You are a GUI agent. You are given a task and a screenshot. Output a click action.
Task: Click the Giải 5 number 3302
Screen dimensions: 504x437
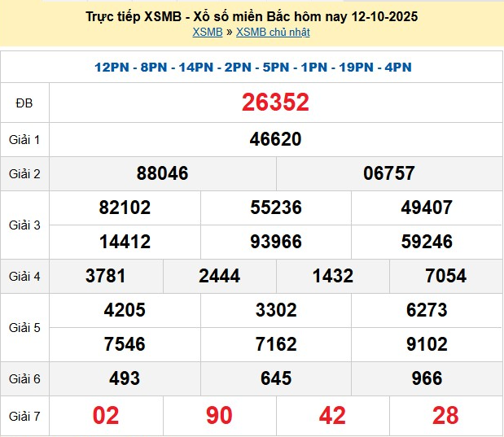[x=276, y=310]
